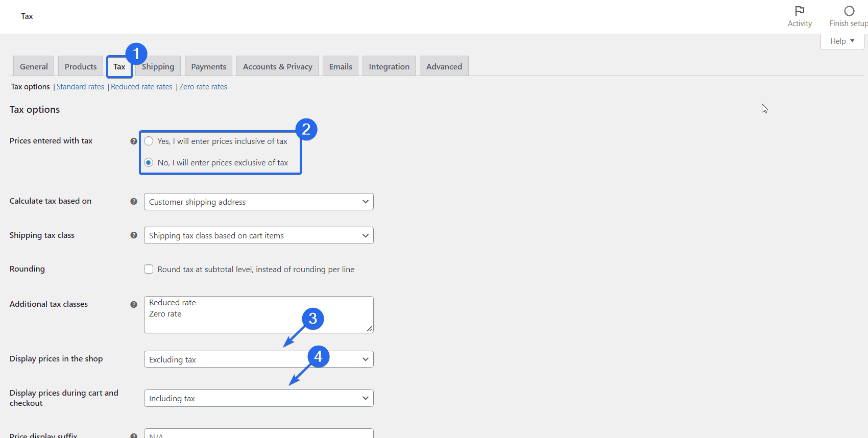868x438 pixels.
Task: Click the Finish setup circle icon
Action: [849, 11]
